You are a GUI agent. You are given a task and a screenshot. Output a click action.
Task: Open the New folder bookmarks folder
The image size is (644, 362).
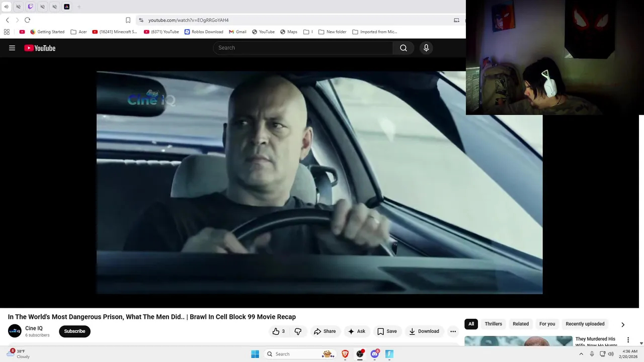click(332, 32)
